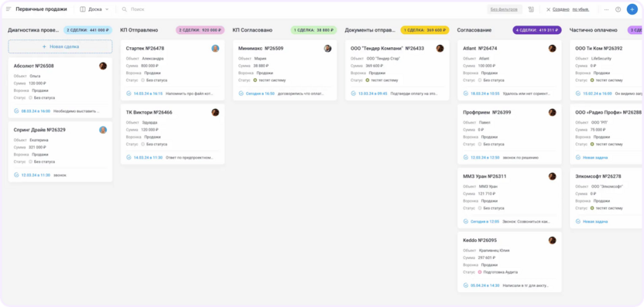
Task: Click the purple 4 сделки: 419 311 ₽ badge
Action: (537, 30)
